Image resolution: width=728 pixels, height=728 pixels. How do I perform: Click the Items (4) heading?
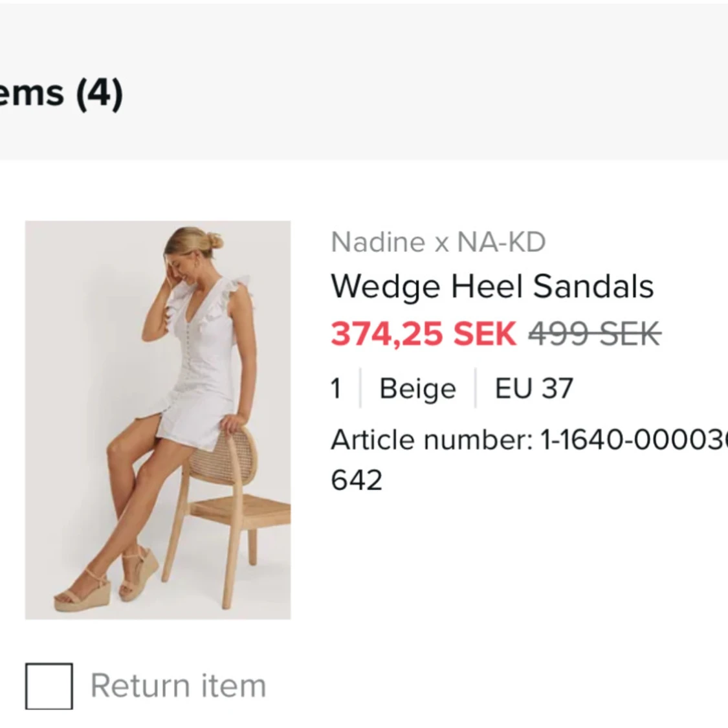point(61,93)
